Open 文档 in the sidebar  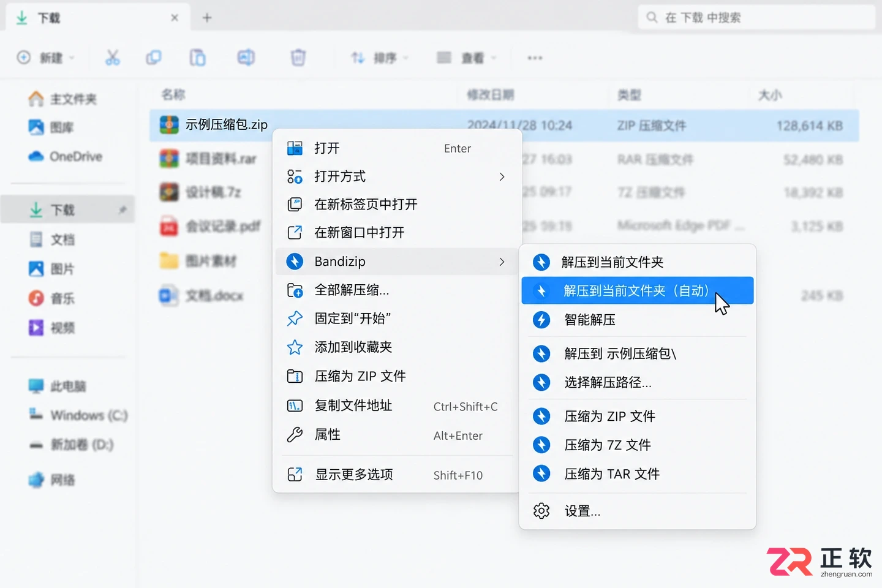coord(69,239)
